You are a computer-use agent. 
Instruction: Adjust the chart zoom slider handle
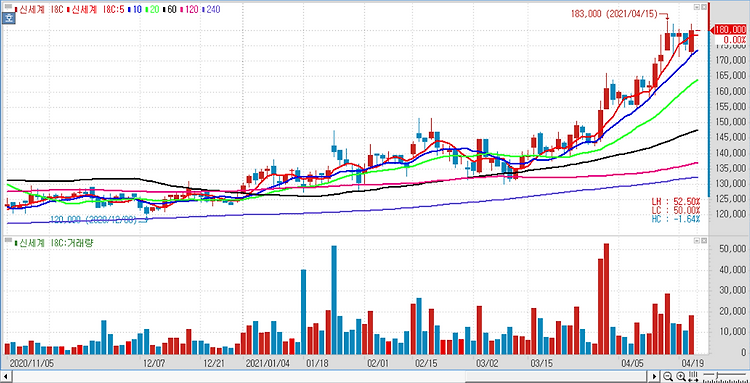tap(717, 376)
